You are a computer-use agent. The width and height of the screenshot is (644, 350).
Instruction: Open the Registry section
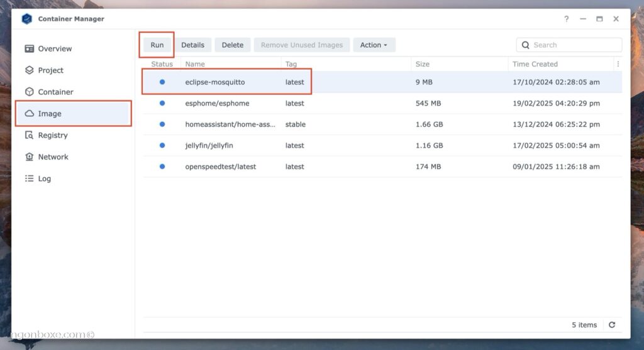click(53, 135)
